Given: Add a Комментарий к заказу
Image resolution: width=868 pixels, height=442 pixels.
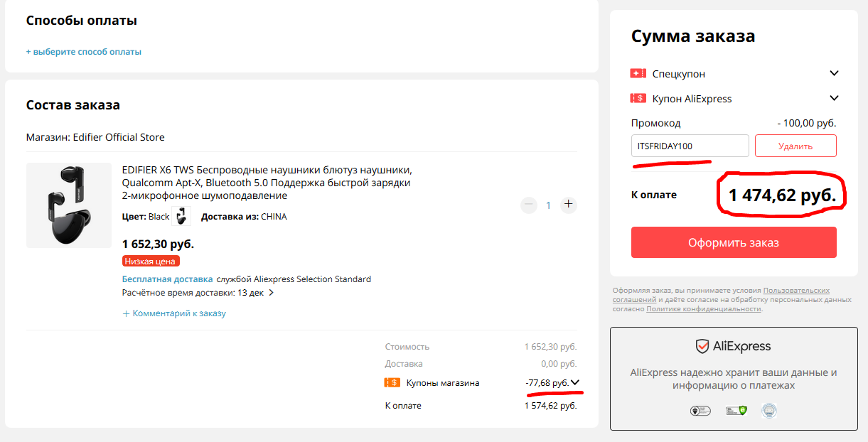Looking at the screenshot, I should point(174,313).
